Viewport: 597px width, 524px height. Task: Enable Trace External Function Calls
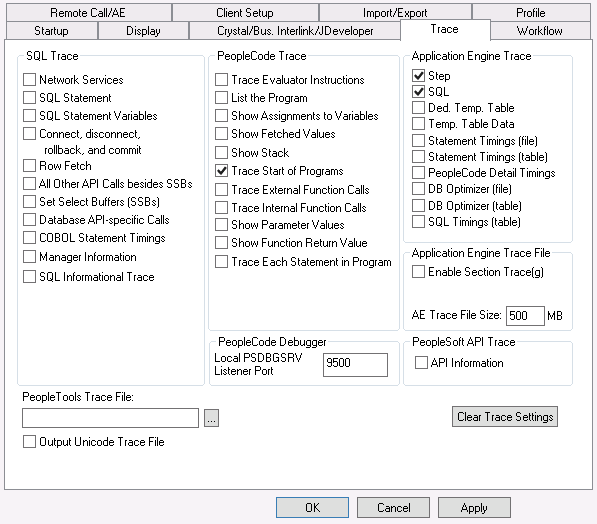221,190
